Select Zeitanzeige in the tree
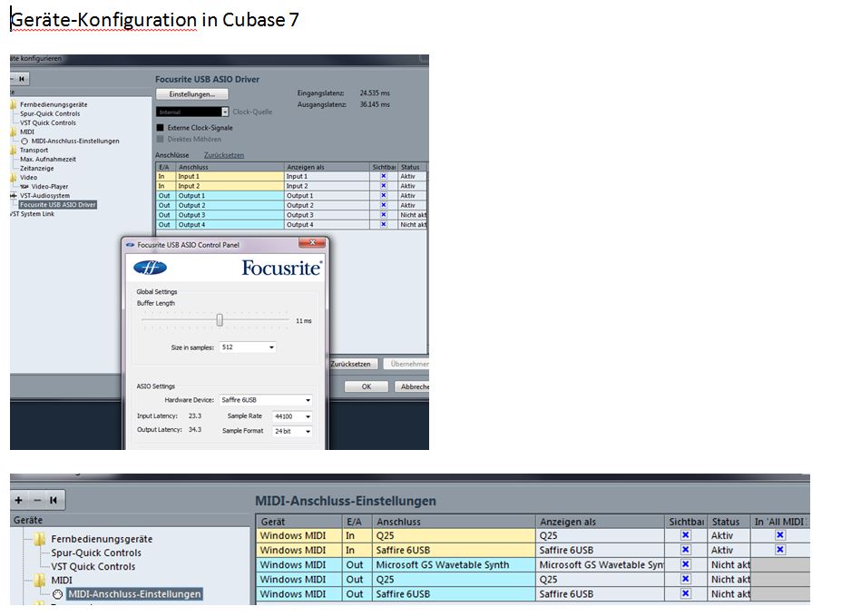 coord(37,169)
